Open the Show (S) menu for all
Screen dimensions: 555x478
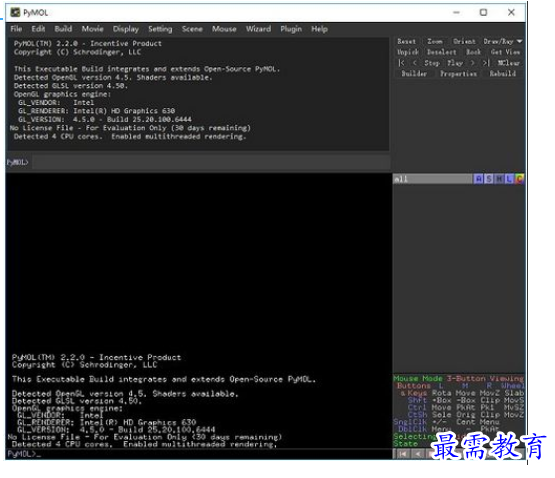(488, 179)
